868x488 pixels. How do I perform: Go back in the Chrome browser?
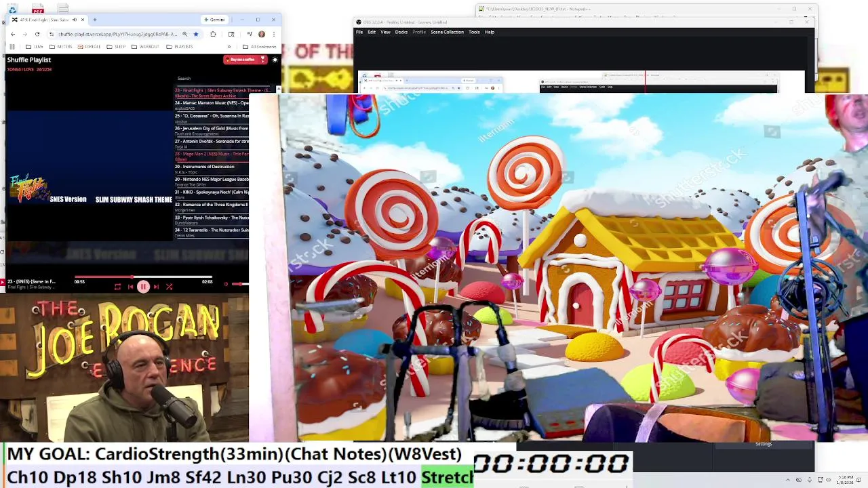(13, 34)
